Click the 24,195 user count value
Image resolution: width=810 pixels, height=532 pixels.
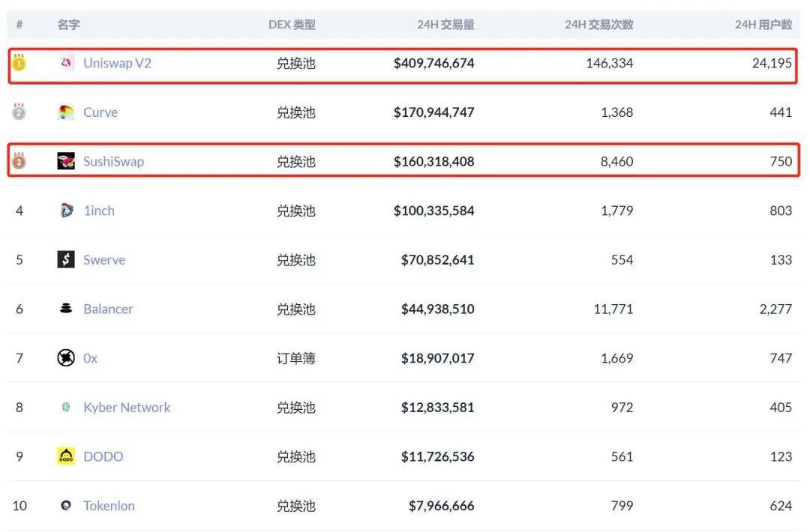point(772,63)
